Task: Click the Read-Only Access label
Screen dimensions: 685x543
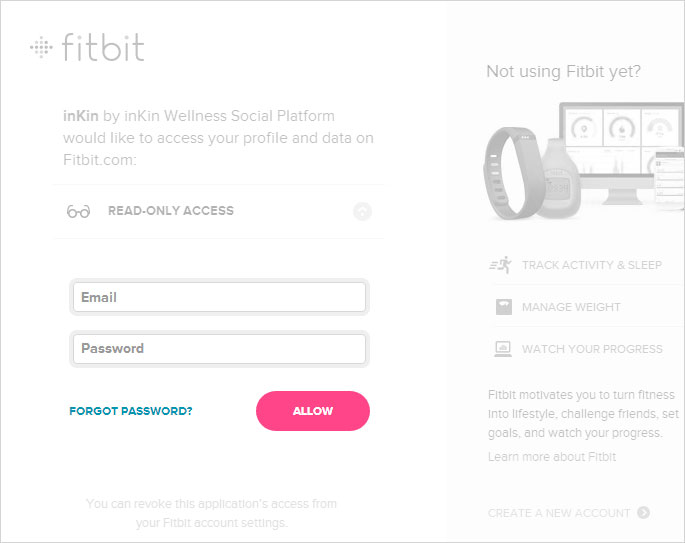Action: pos(171,211)
